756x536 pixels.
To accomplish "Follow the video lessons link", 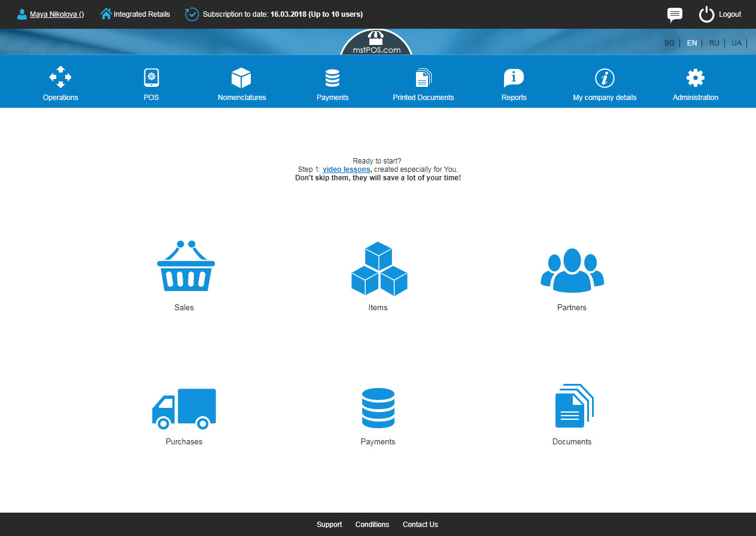I will pyautogui.click(x=346, y=169).
